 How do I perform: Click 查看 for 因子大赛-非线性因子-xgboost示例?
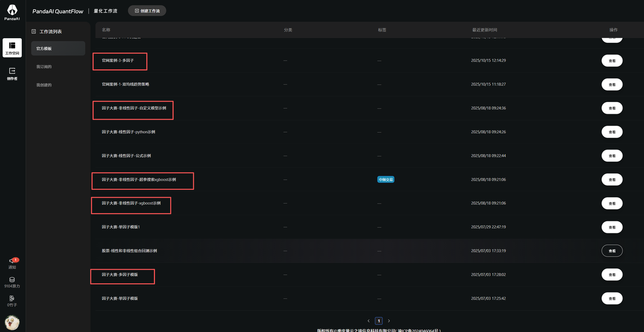click(x=612, y=203)
